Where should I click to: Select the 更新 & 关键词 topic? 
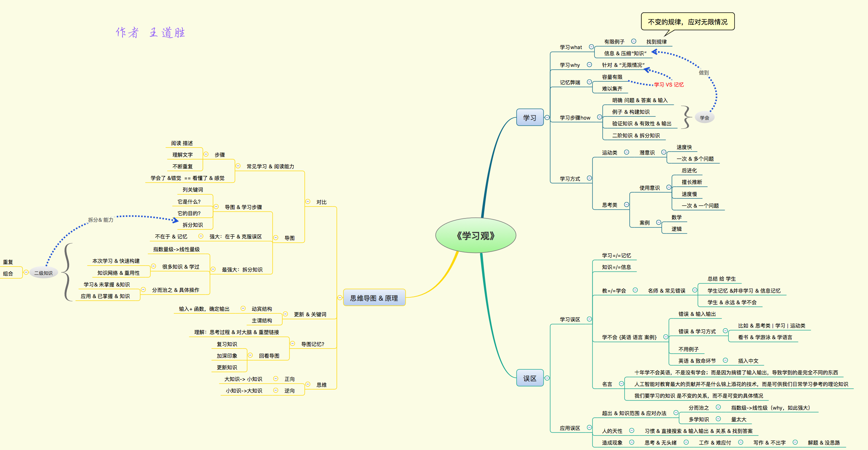click(x=310, y=314)
